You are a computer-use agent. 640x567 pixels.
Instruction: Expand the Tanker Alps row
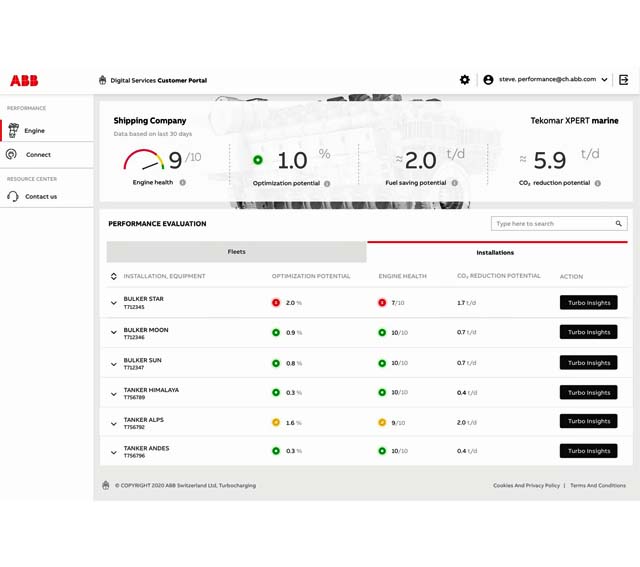pyautogui.click(x=113, y=424)
